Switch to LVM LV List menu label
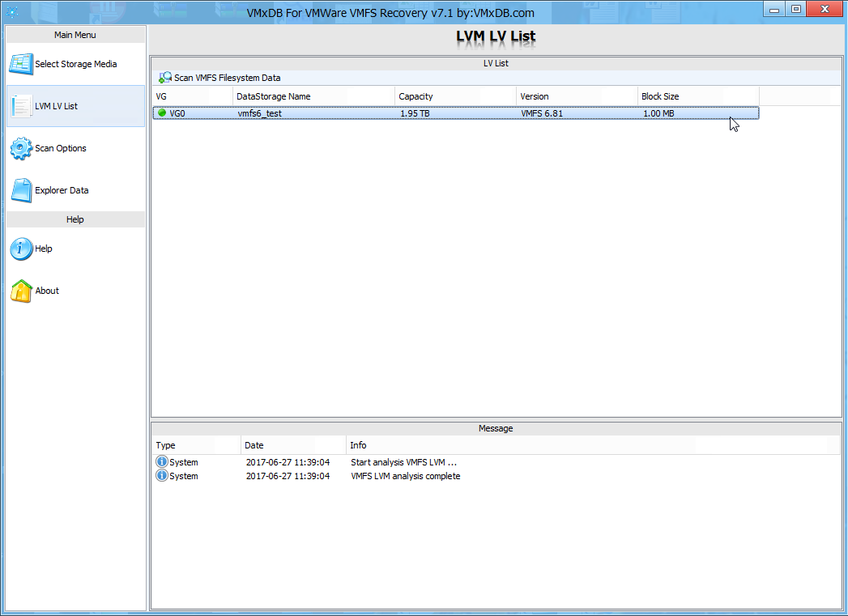This screenshot has height=616, width=848. 56,106
